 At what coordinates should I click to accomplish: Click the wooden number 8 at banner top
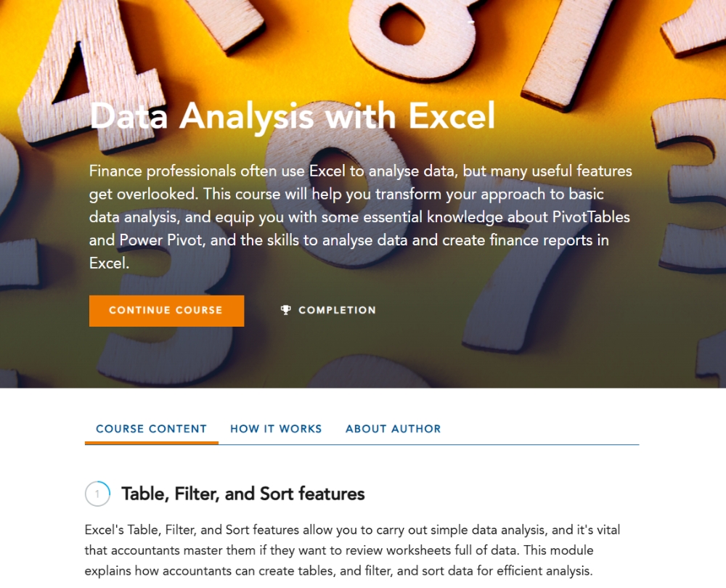pyautogui.click(x=407, y=29)
